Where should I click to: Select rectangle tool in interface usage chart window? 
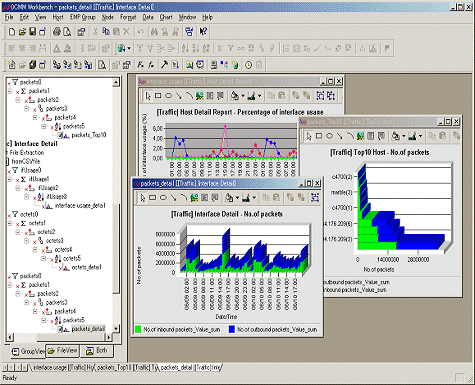click(158, 96)
